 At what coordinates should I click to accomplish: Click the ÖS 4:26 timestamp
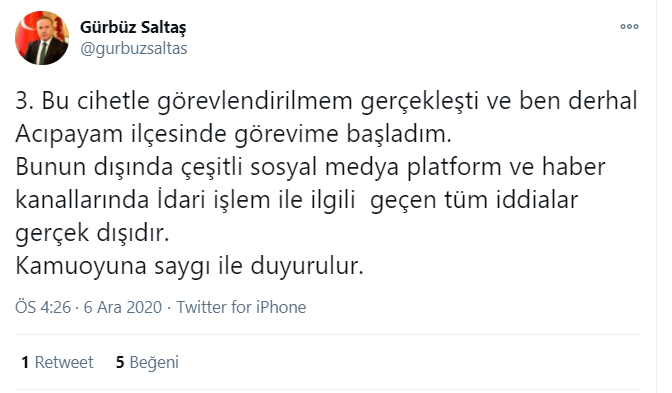point(43,307)
